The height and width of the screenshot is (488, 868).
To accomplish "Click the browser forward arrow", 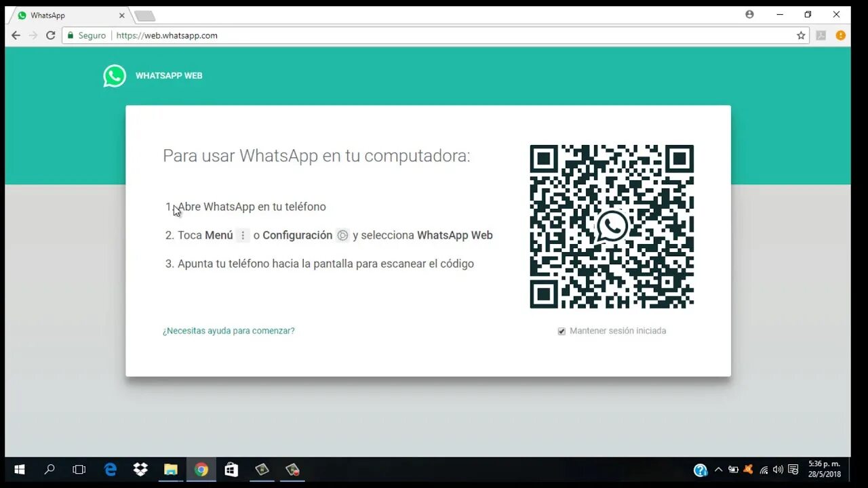I will 33,35.
